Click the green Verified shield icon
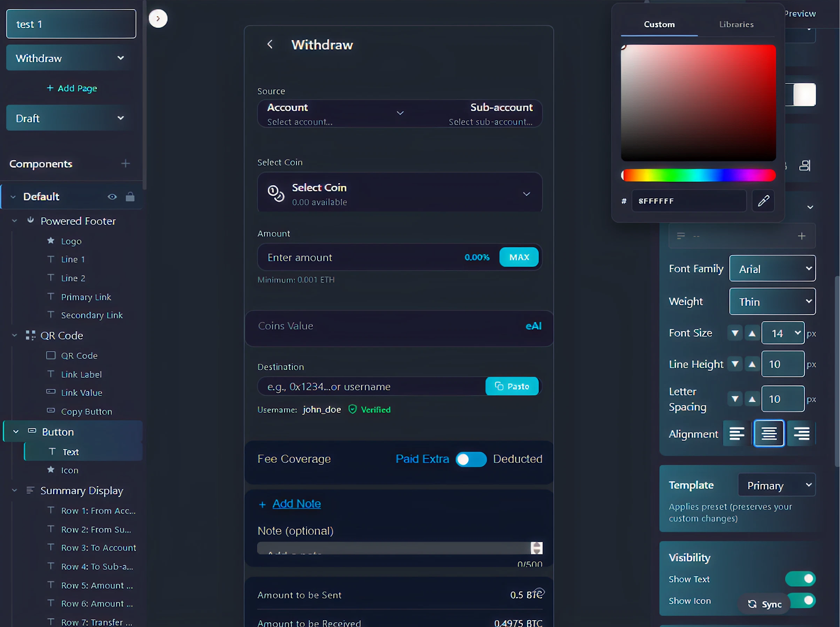840x627 pixels. tap(353, 409)
